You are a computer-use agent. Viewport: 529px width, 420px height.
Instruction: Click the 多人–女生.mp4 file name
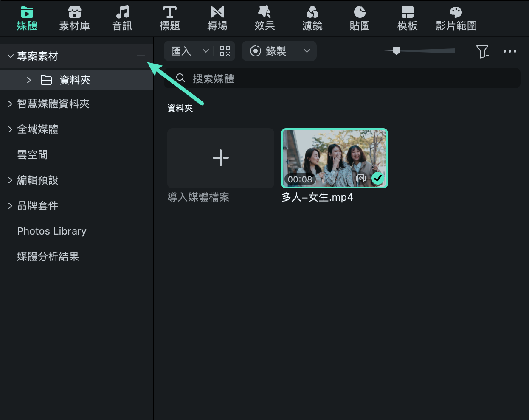(317, 197)
